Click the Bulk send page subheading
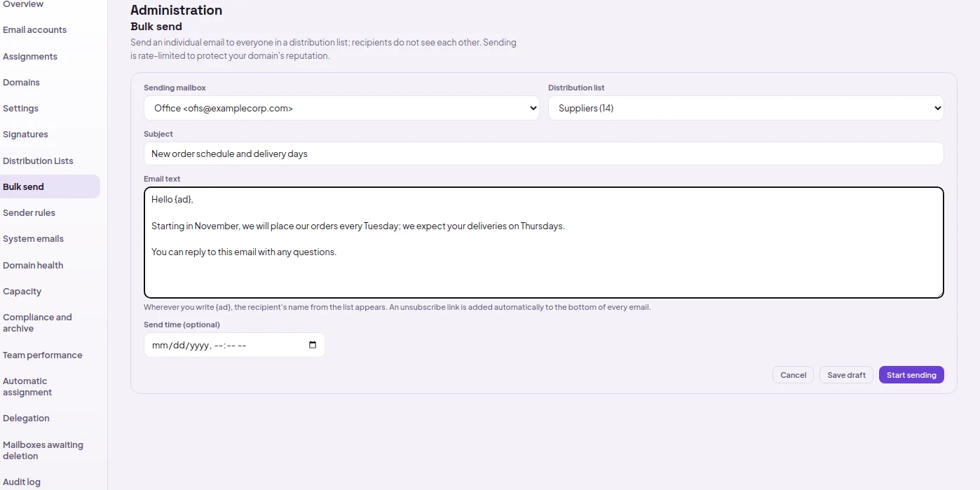Screen dimensions: 980x490 (156, 27)
